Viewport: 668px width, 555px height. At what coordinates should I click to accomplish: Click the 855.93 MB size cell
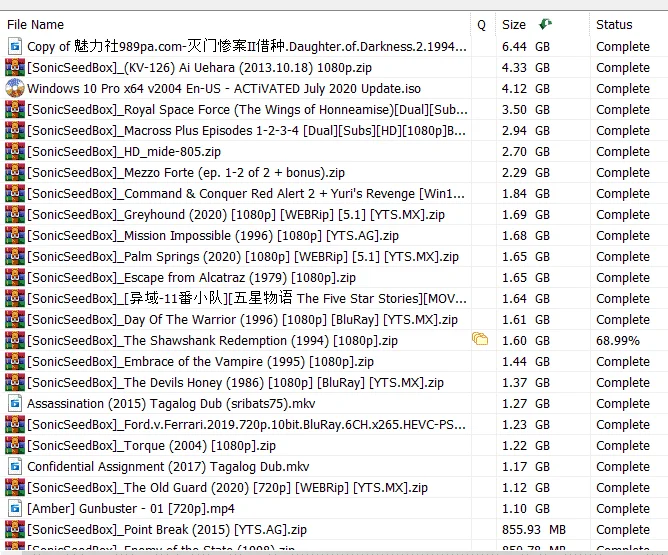[x=534, y=530]
